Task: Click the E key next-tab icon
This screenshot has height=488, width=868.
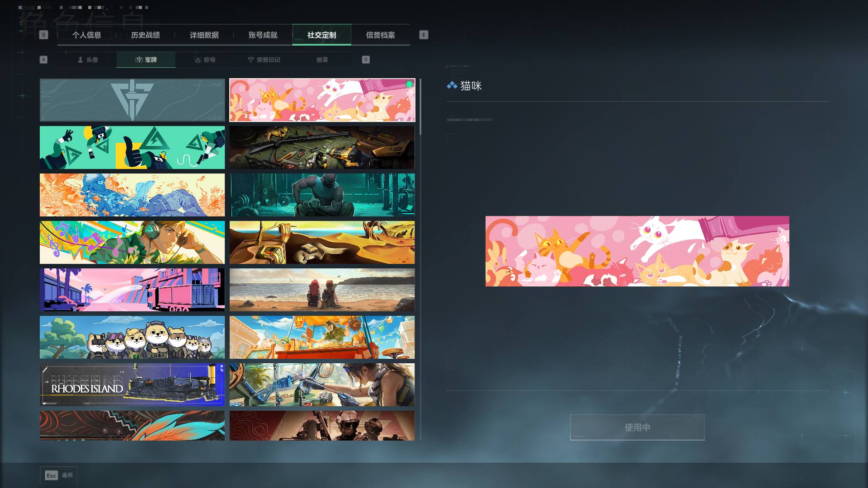Action: click(424, 35)
